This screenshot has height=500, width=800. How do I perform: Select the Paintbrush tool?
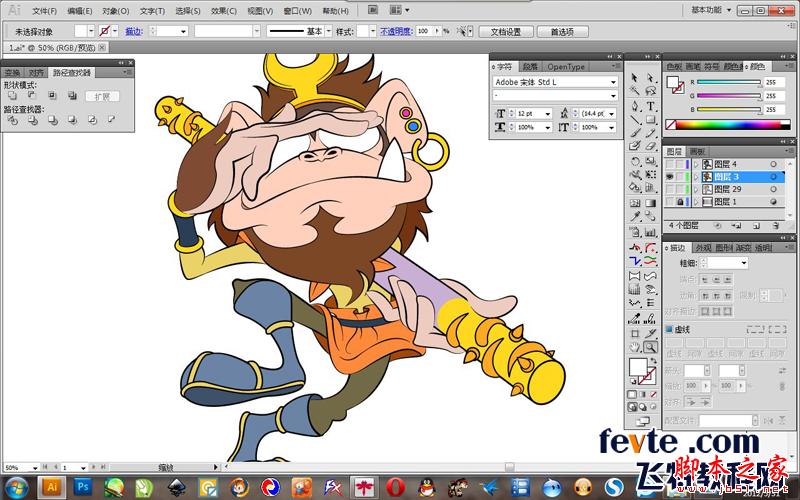tap(635, 133)
